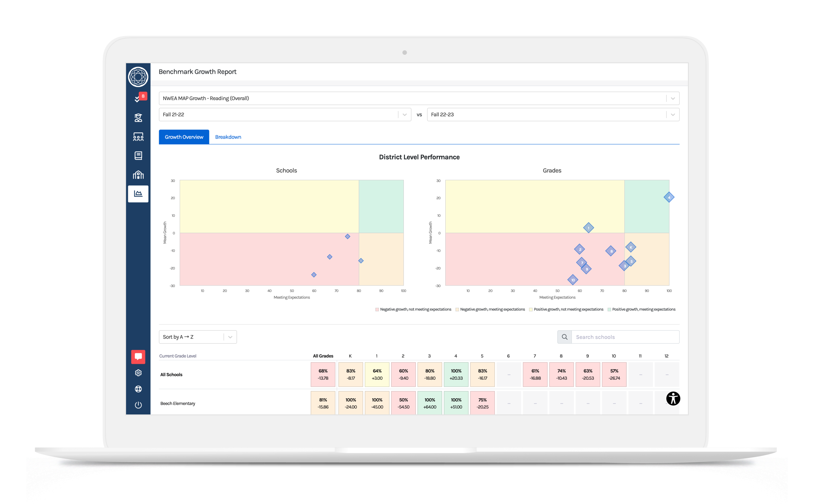The image size is (814, 504).
Task: Open the Fall 21-22 term dropdown
Action: 285,114
